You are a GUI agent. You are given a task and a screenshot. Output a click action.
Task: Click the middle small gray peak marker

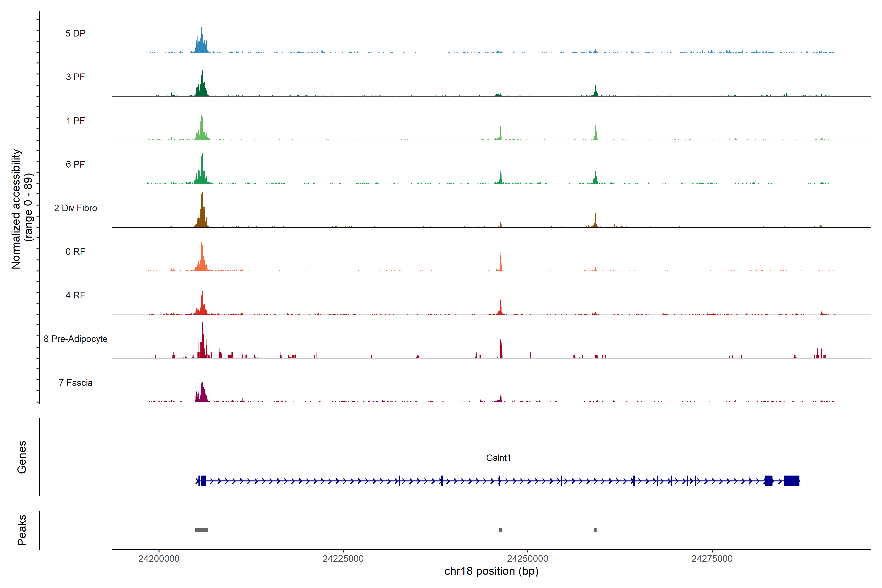pos(500,530)
